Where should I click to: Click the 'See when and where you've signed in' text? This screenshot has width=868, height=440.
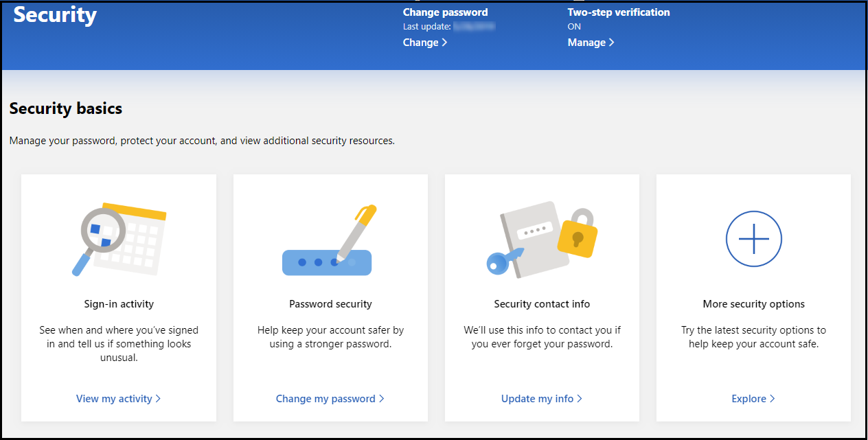pos(119,344)
